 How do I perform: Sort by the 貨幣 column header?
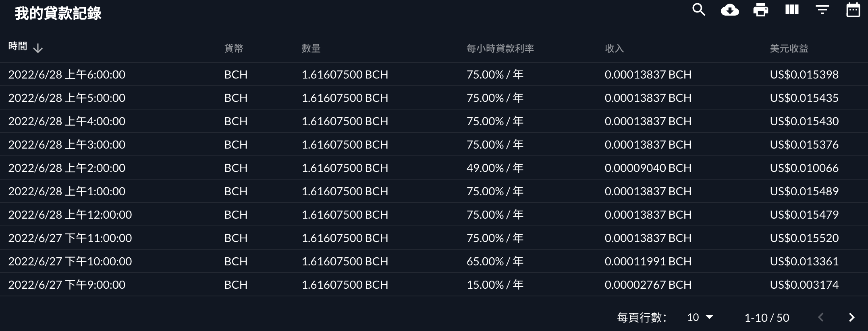(234, 48)
